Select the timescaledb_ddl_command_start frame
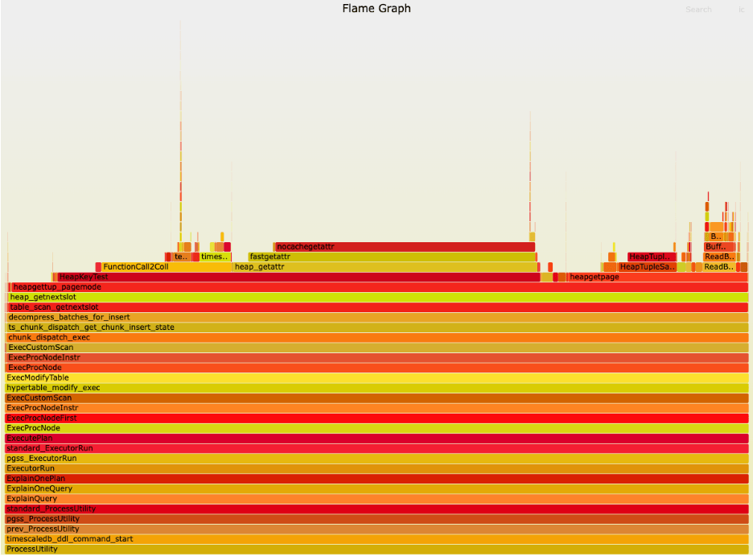753x560 pixels. point(376,539)
